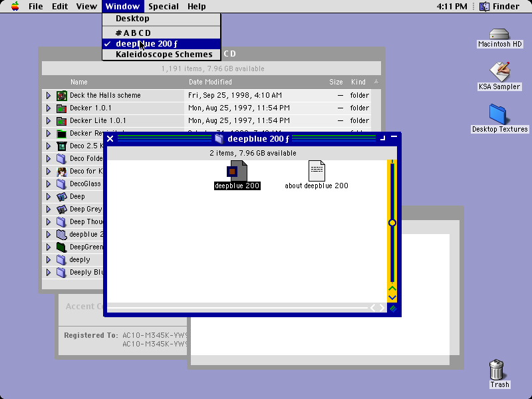Open the View menu

(x=86, y=6)
